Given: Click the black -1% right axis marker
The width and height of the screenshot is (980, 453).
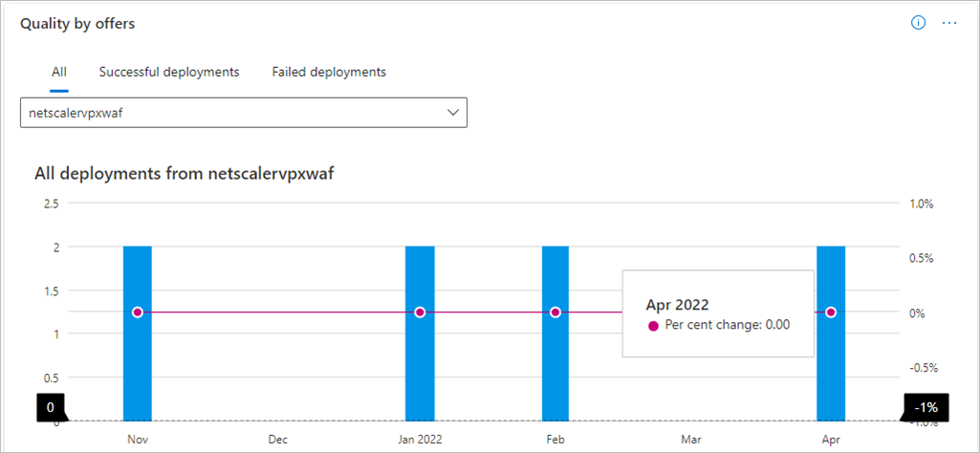Looking at the screenshot, I should coord(926,406).
